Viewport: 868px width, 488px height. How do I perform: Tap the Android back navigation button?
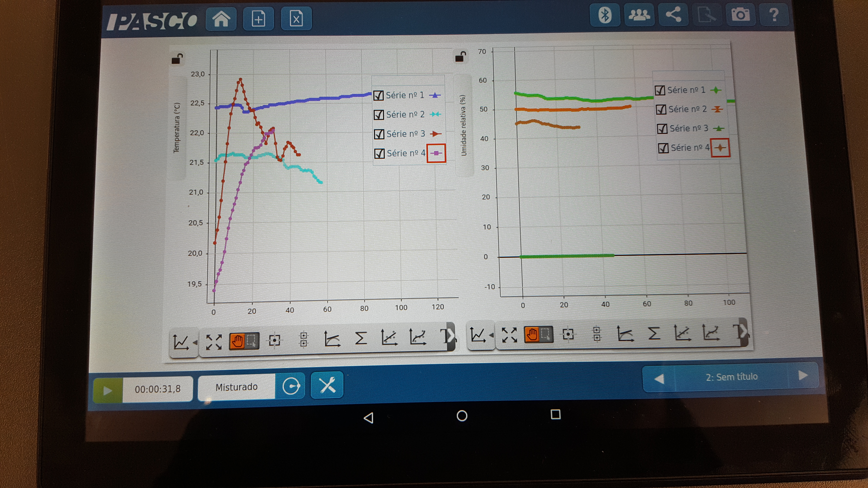pyautogui.click(x=369, y=418)
